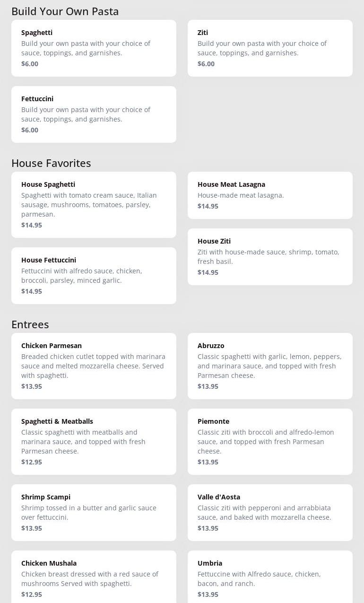Open the Ziti build-your-own item

(270, 48)
